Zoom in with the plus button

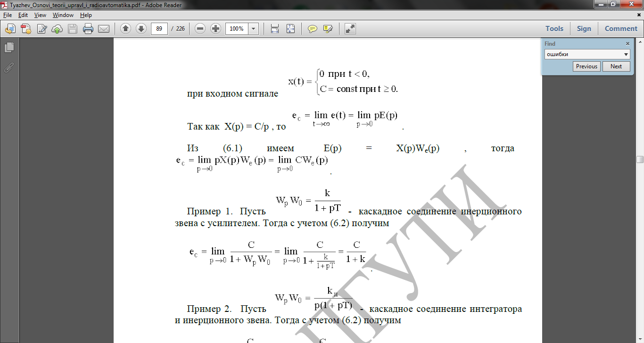click(216, 29)
